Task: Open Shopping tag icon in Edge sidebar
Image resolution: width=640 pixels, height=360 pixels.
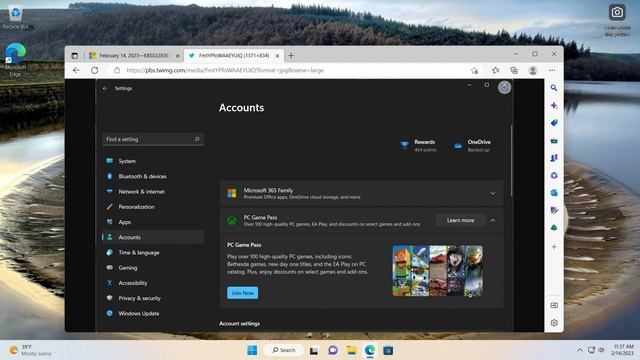Action: click(554, 123)
